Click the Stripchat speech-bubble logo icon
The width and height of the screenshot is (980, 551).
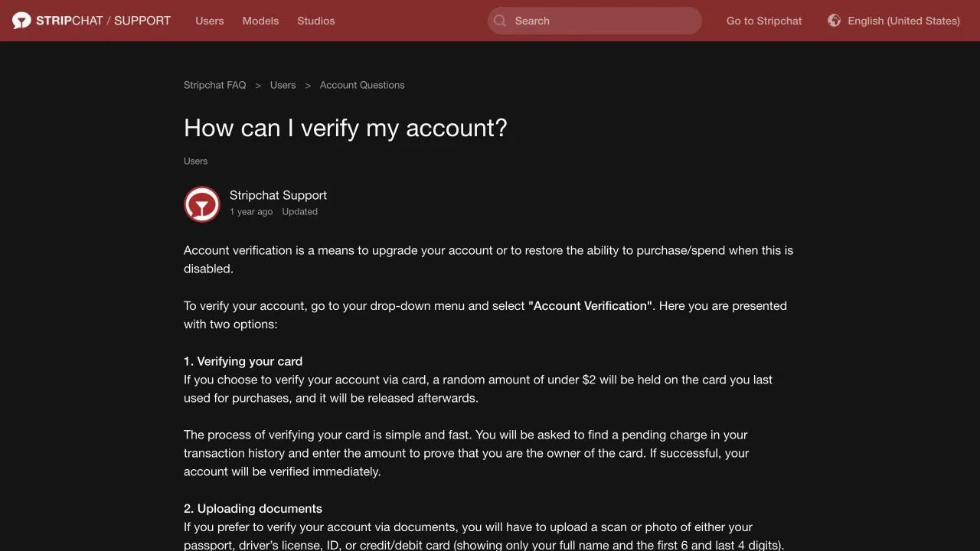[21, 21]
